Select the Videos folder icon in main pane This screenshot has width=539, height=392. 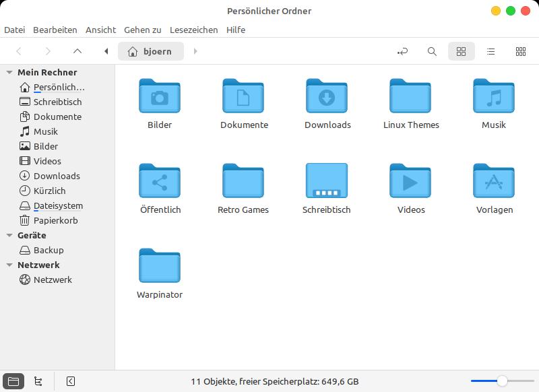coord(410,181)
